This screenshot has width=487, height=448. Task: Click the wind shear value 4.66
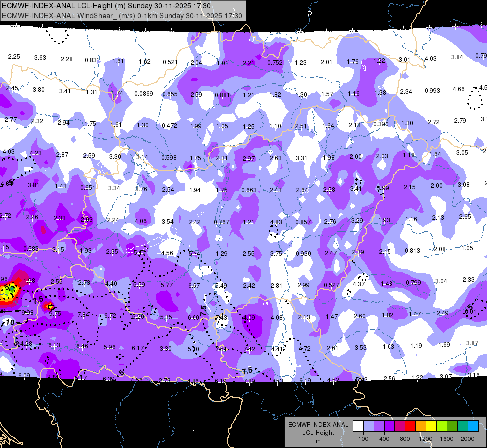coord(459,89)
